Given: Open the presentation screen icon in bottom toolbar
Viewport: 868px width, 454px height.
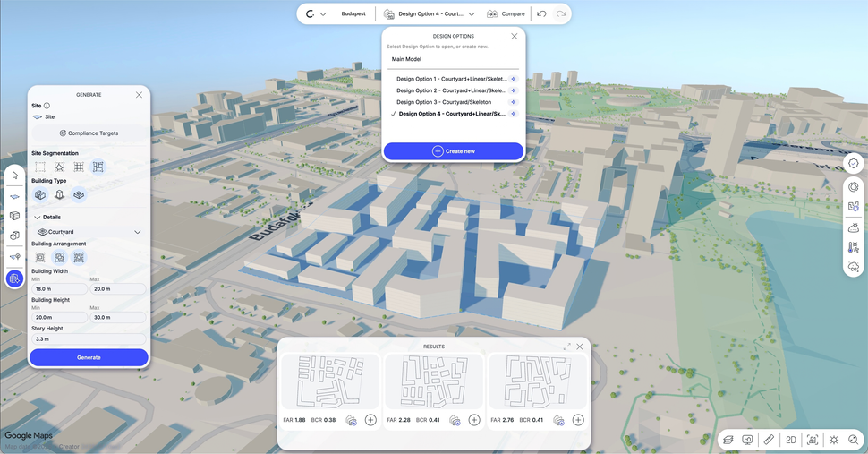Looking at the screenshot, I should click(747, 440).
